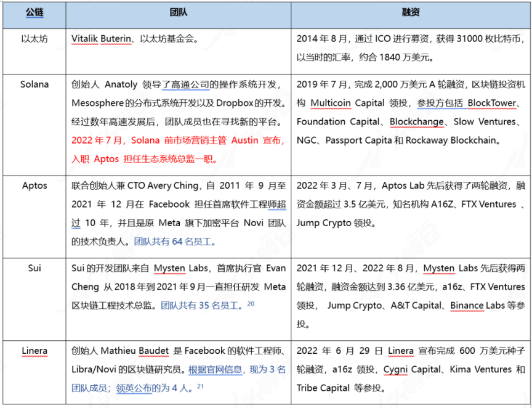Viewport: 532px width, 408px height.
Task: Click Linera in its funding cell
Action: pyautogui.click(x=401, y=351)
